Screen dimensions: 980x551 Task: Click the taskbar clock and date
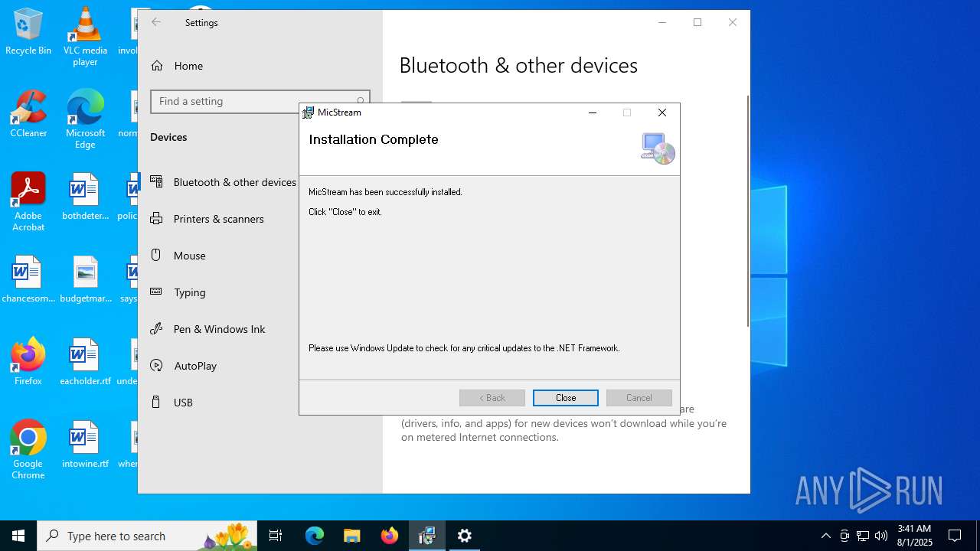click(x=914, y=536)
